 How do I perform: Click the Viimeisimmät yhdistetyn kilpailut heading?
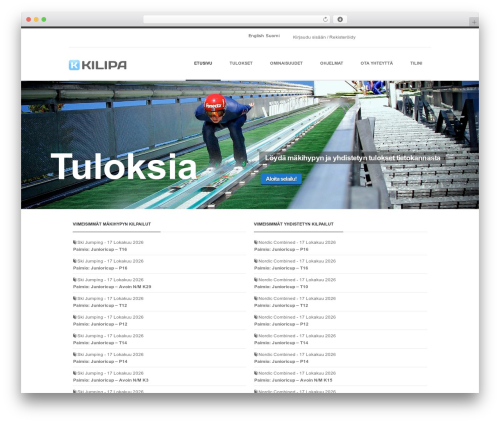click(294, 224)
